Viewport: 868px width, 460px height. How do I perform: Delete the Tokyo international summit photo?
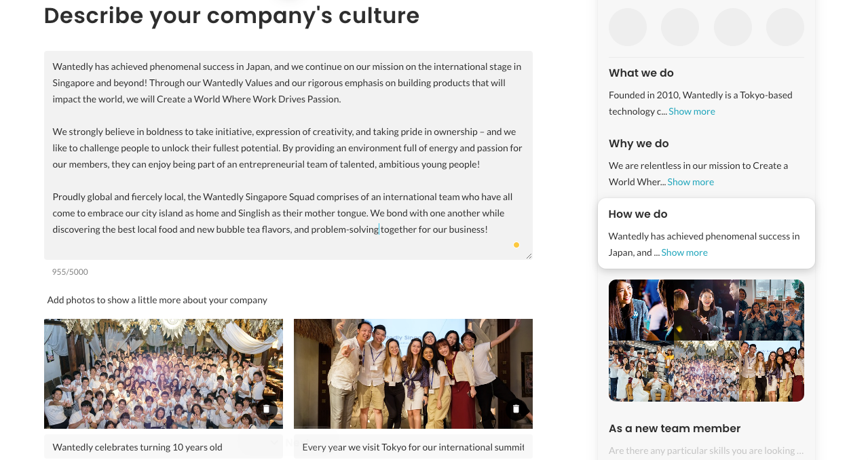[x=516, y=409]
